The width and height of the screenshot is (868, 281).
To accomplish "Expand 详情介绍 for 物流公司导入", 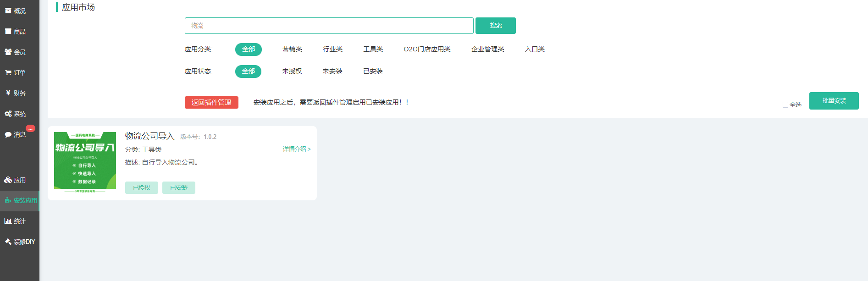I will click(x=297, y=149).
